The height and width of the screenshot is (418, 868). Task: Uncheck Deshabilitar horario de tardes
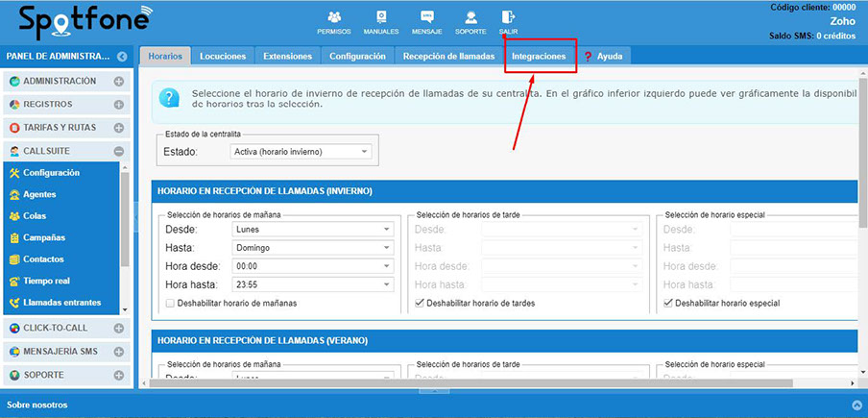pyautogui.click(x=420, y=303)
